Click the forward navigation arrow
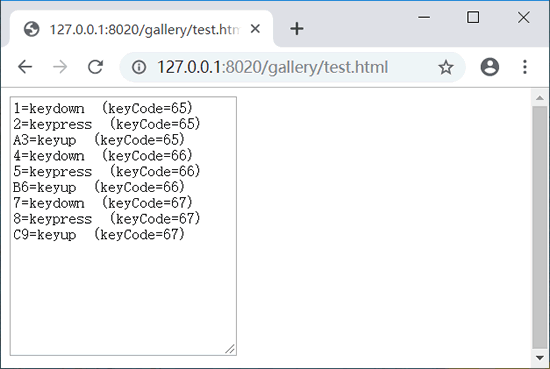550x369 pixels. [x=60, y=67]
